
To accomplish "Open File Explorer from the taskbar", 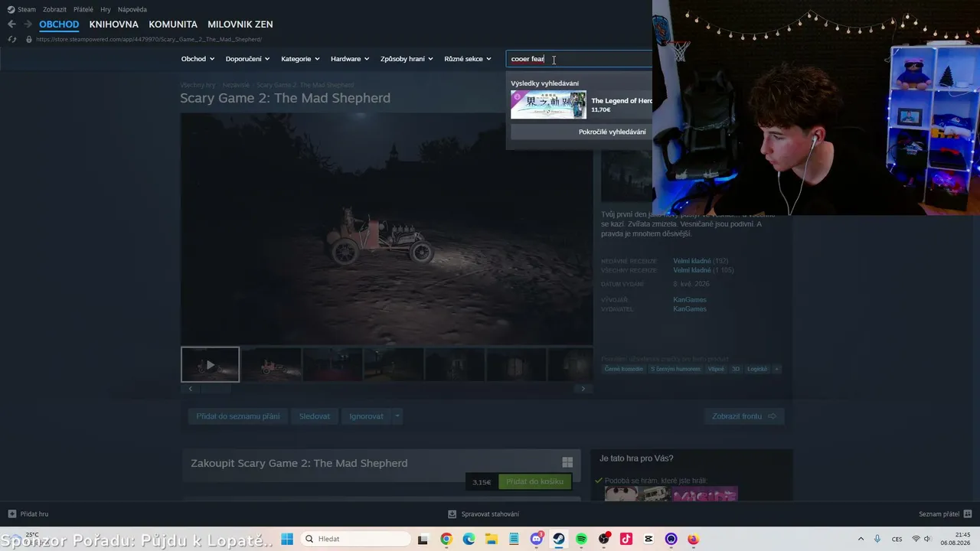I will 492,539.
